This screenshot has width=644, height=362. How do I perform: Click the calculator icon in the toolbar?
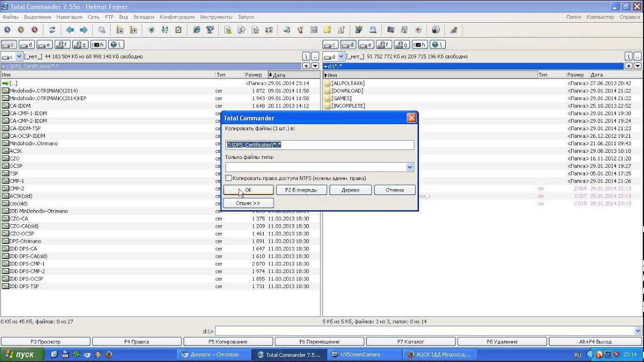pos(314,30)
